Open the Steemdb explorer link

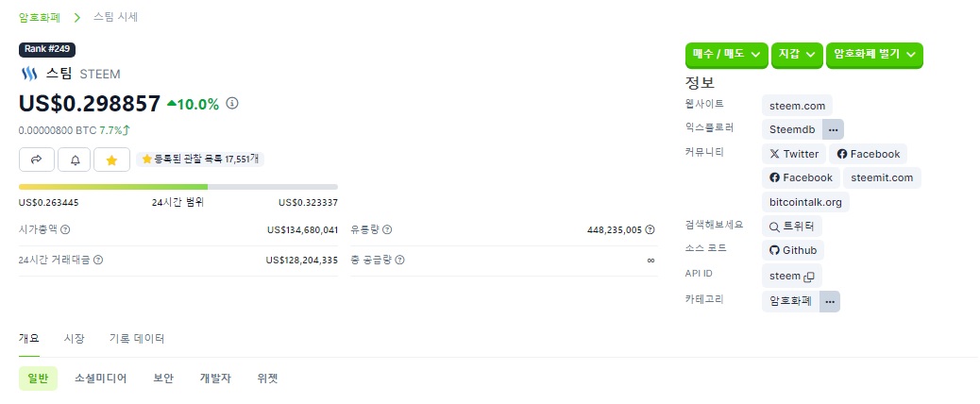pos(792,129)
